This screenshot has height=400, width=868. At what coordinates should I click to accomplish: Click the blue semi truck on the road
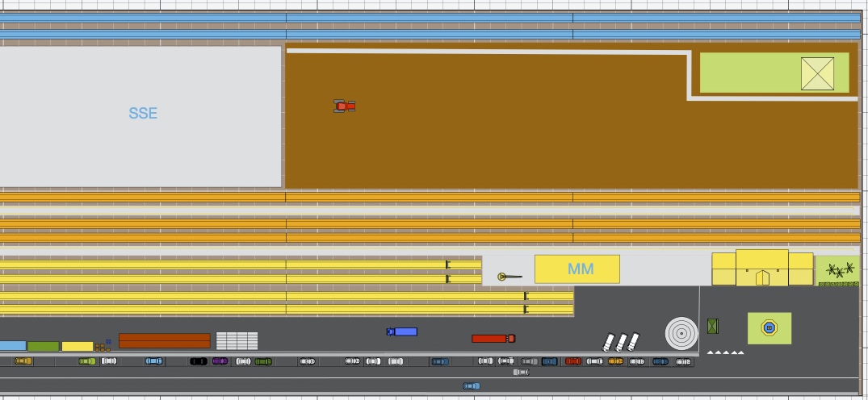click(401, 331)
